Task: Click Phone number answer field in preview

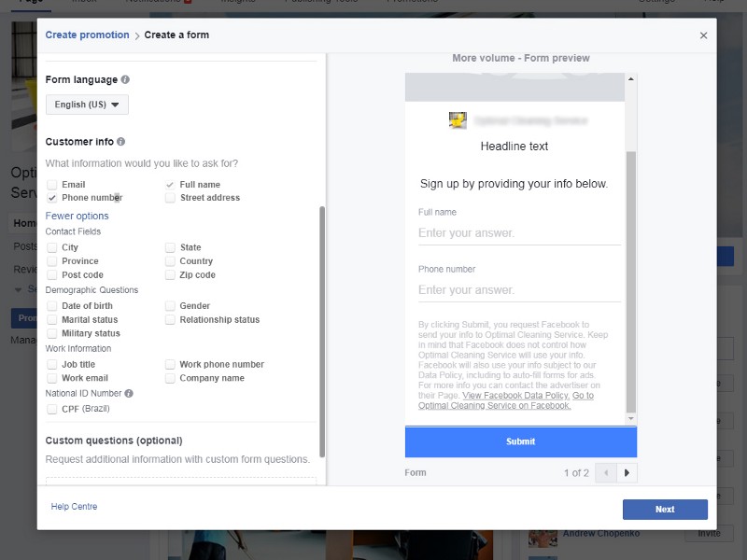Action: (519, 290)
